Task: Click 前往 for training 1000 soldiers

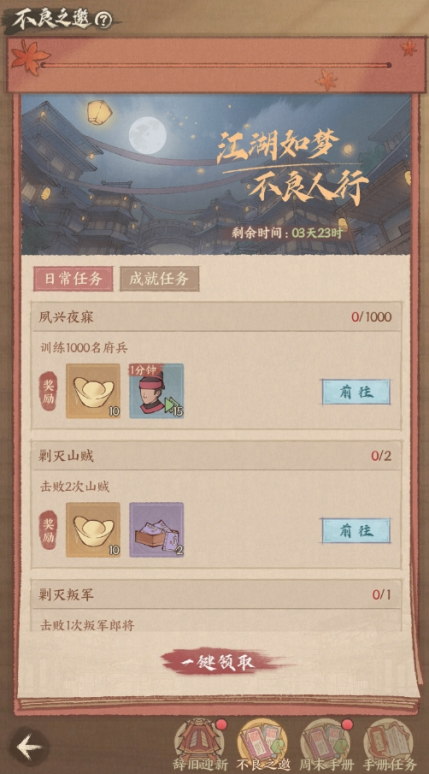Action: pyautogui.click(x=356, y=392)
